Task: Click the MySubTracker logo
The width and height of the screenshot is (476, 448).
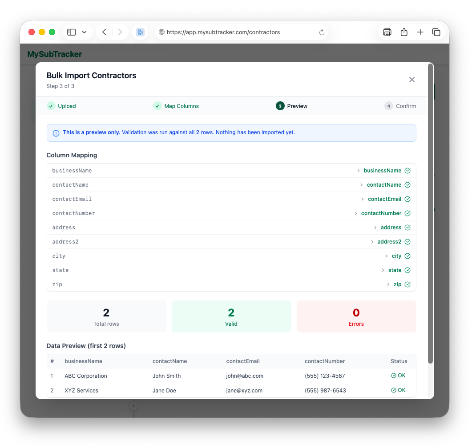Action: (55, 54)
